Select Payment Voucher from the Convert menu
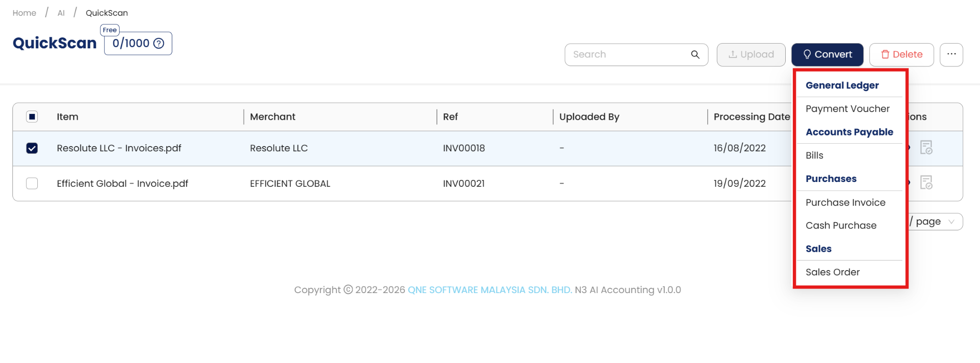This screenshot has width=980, height=363. point(847,109)
